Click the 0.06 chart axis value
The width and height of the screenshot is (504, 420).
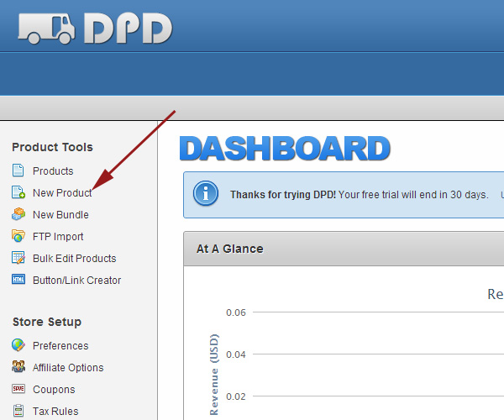tap(236, 312)
